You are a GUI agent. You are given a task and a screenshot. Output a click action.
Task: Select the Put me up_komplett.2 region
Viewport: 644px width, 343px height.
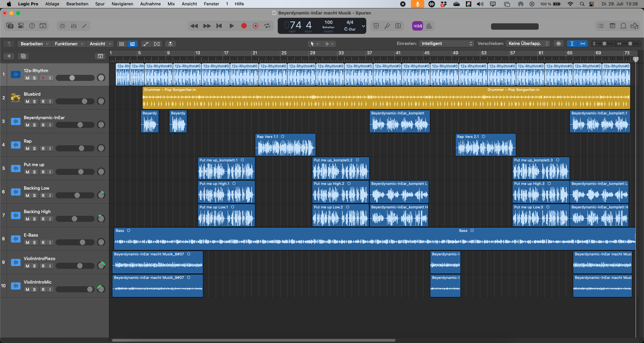coord(341,168)
